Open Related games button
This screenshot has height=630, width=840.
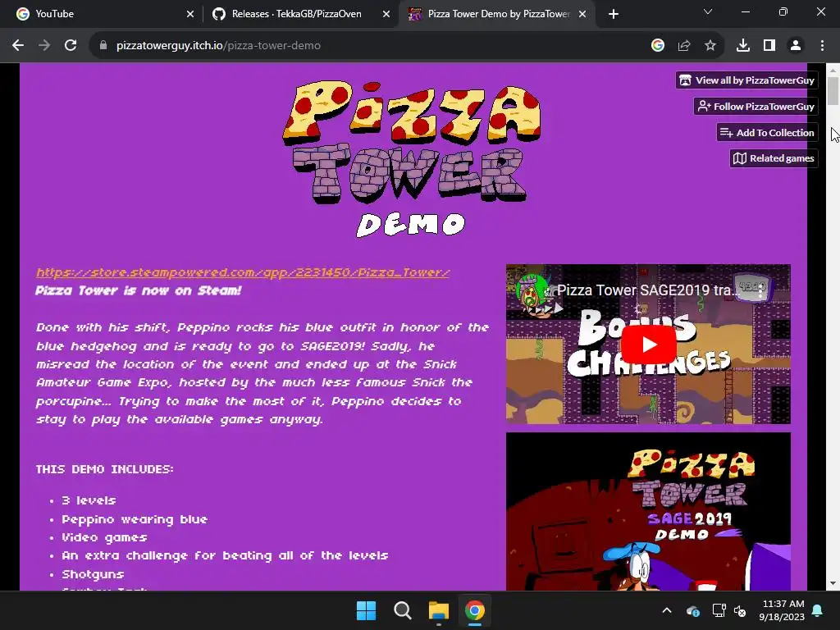(774, 158)
